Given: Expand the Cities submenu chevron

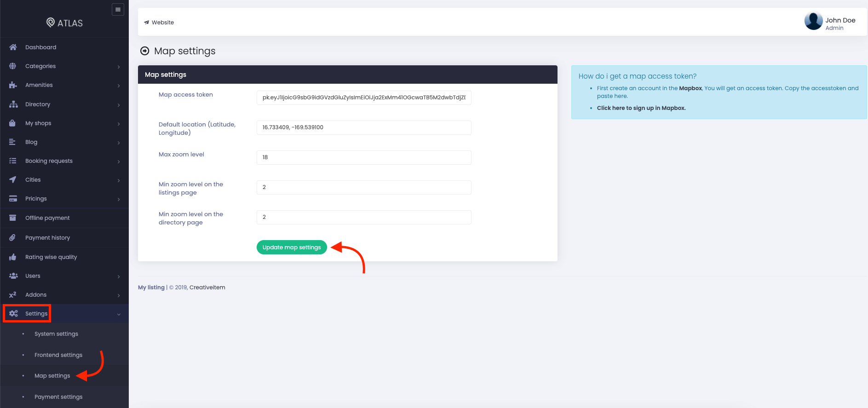Looking at the screenshot, I should [x=119, y=180].
